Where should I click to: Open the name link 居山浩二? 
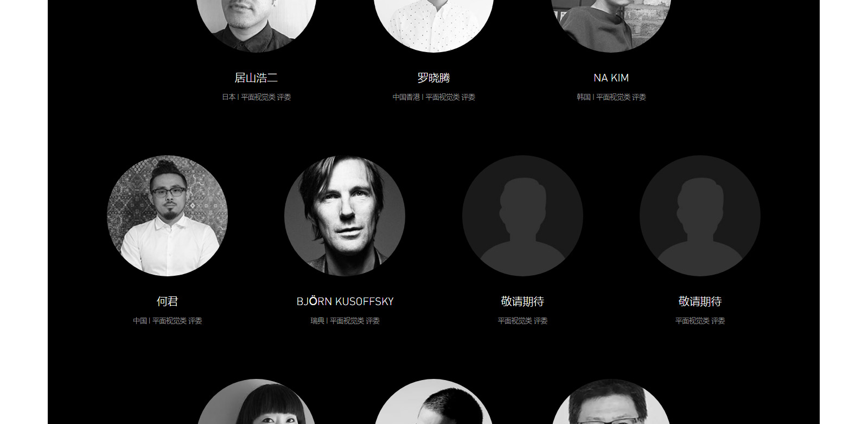click(x=256, y=78)
